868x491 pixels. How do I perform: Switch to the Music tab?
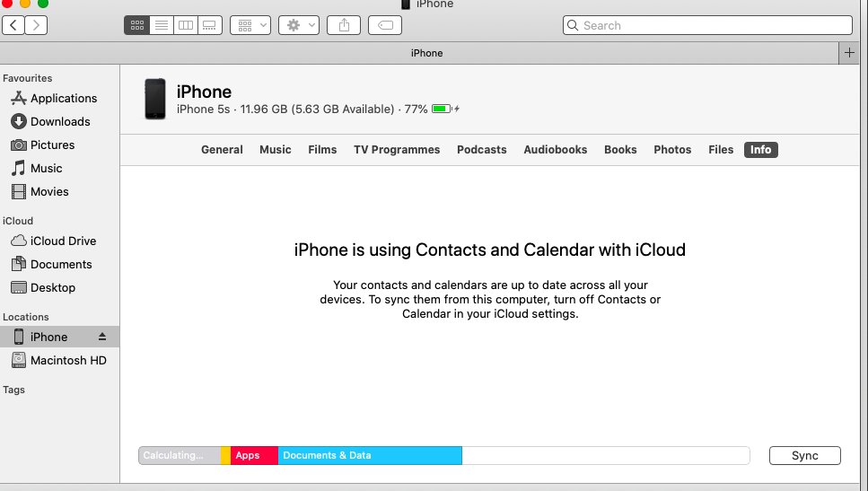pyautogui.click(x=276, y=150)
